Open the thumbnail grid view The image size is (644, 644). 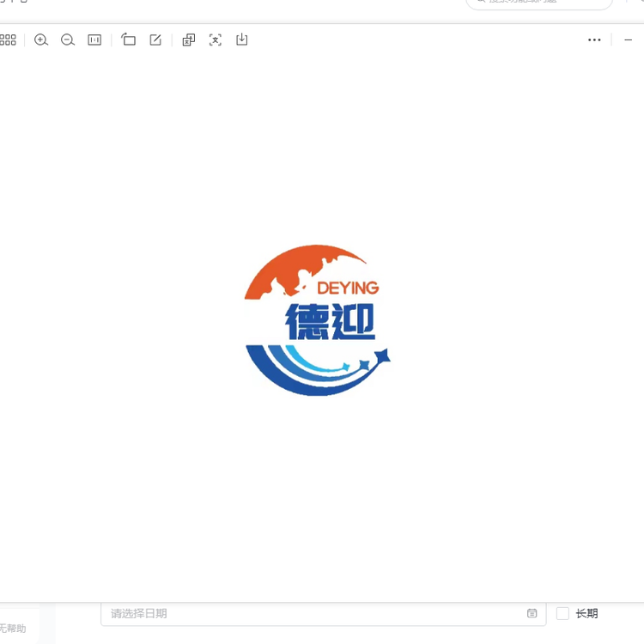tap(8, 39)
